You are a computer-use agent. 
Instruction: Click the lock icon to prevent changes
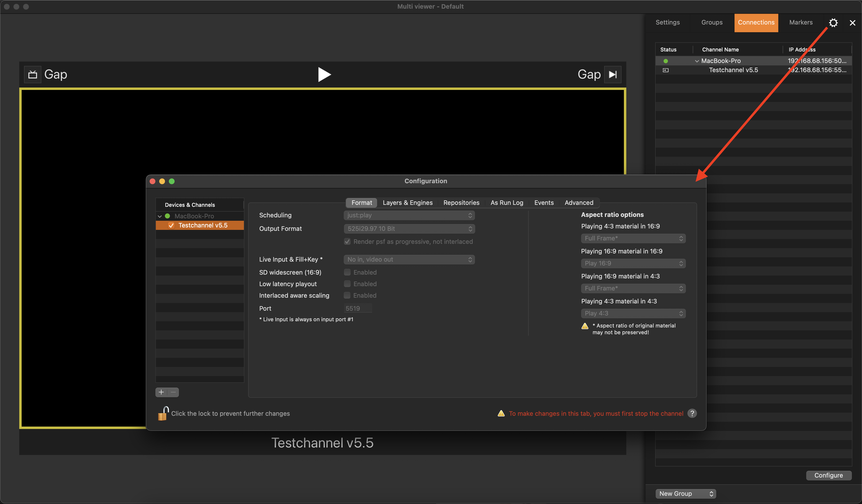[x=163, y=413]
